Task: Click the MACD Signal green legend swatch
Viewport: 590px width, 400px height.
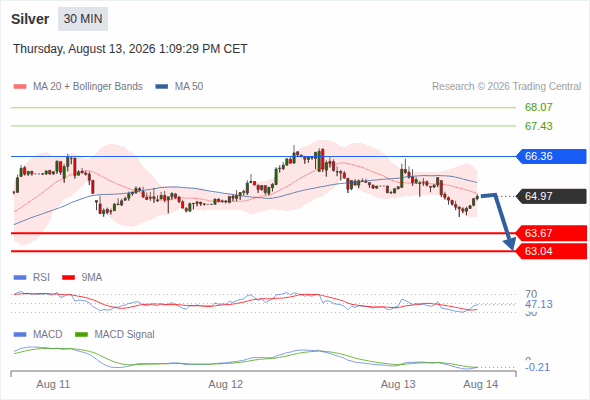Action: [82, 334]
